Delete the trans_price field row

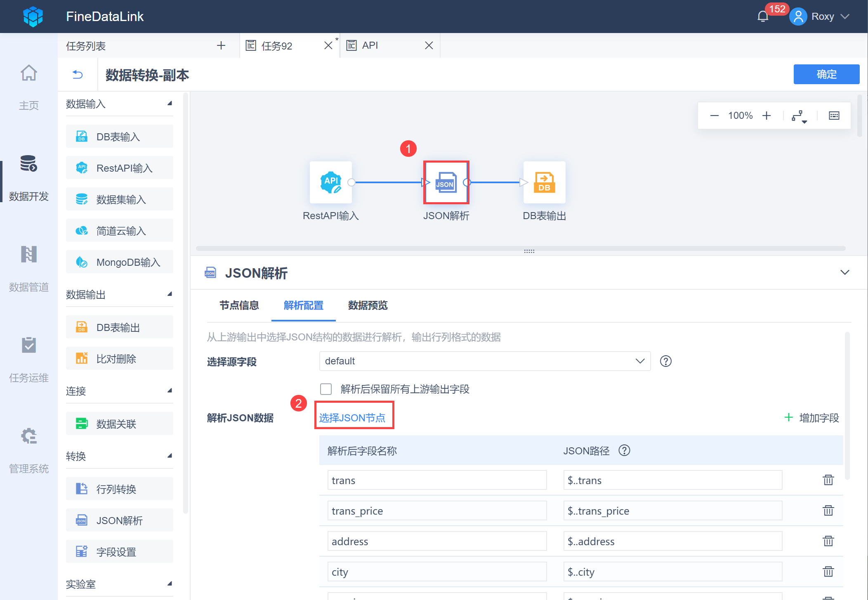pyautogui.click(x=828, y=511)
